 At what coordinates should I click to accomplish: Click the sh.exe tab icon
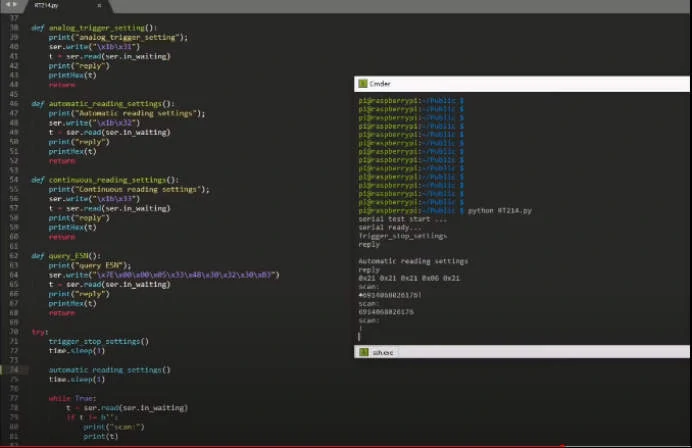pyautogui.click(x=365, y=353)
